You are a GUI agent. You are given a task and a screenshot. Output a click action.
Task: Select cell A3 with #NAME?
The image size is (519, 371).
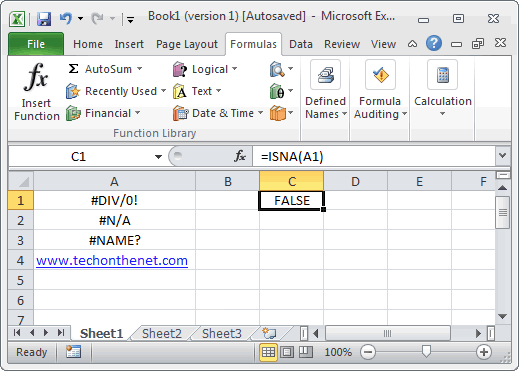click(114, 240)
